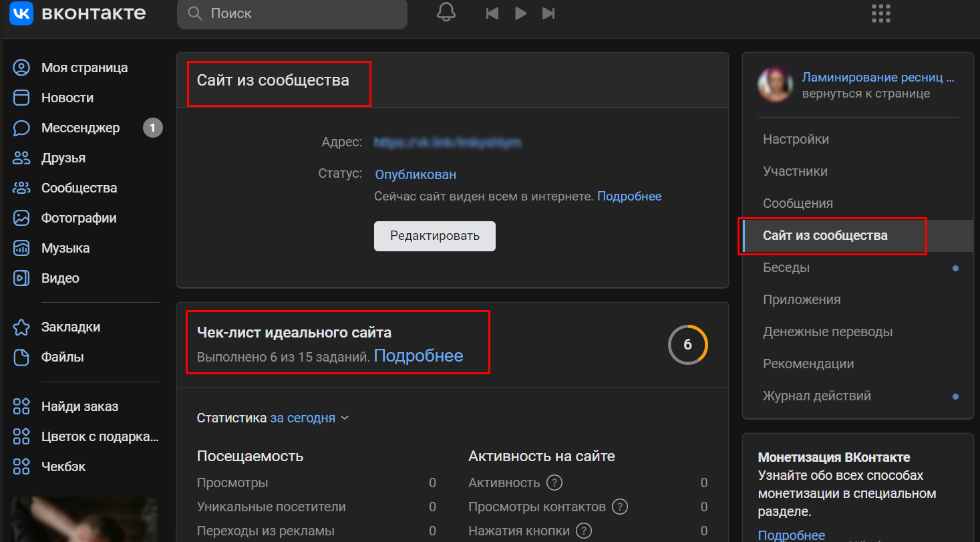The width and height of the screenshot is (980, 542).
Task: Open the Найди заказ app icon
Action: click(22, 406)
